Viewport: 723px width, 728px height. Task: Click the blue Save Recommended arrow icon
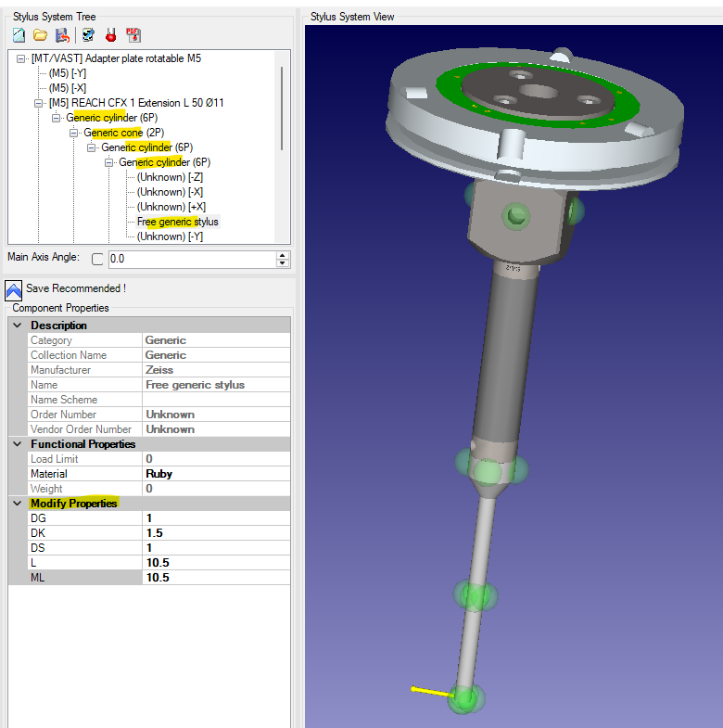14,289
